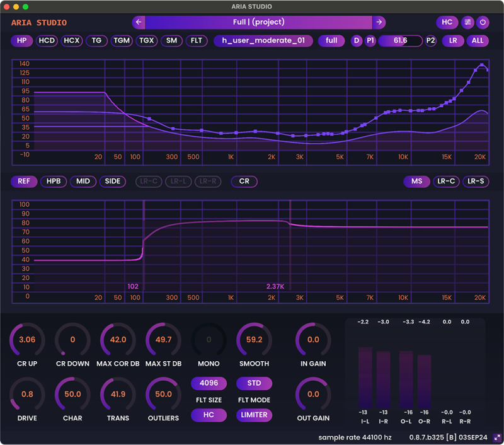
Task: Click the ARIA STUDIO logo
Action: point(39,23)
